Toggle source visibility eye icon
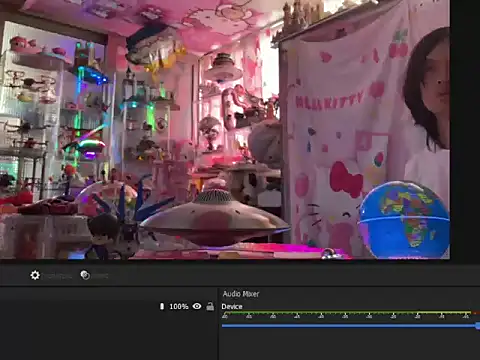 tap(197, 306)
